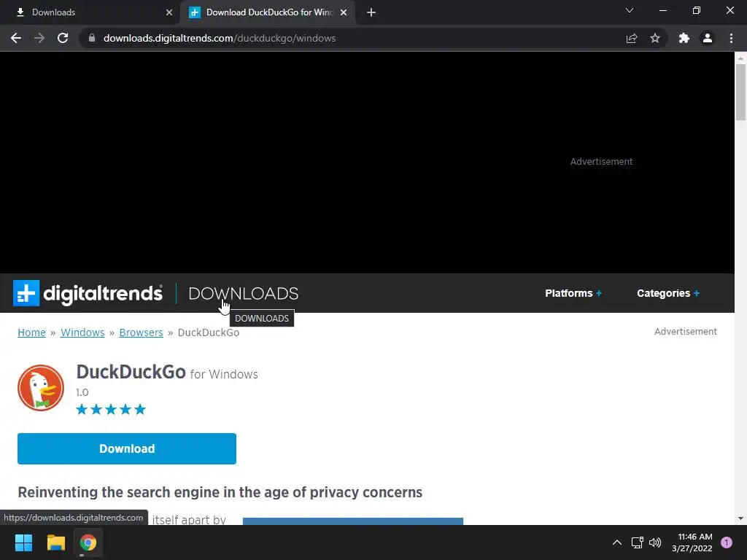Image resolution: width=747 pixels, height=560 pixels.
Task: Open Chrome three-dot menu
Action: click(x=731, y=38)
